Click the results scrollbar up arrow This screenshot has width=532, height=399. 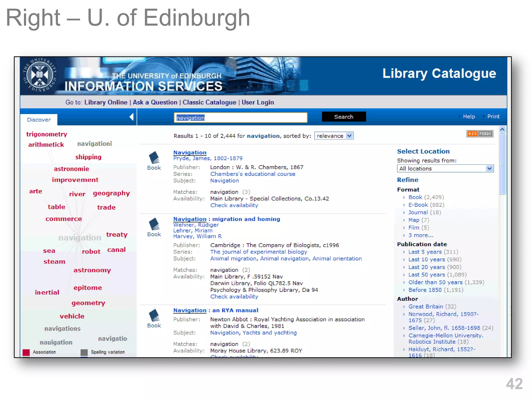coord(502,129)
